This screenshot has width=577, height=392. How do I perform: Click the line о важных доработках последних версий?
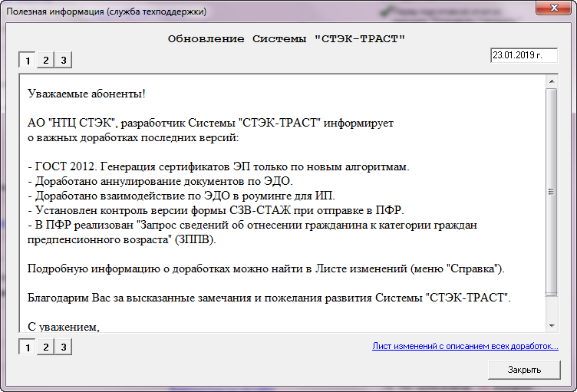click(x=134, y=137)
